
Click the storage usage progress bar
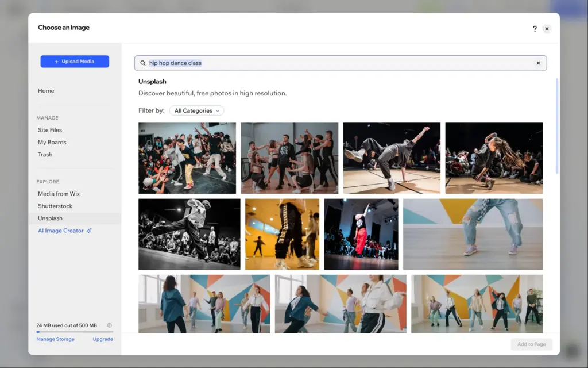[x=75, y=332]
